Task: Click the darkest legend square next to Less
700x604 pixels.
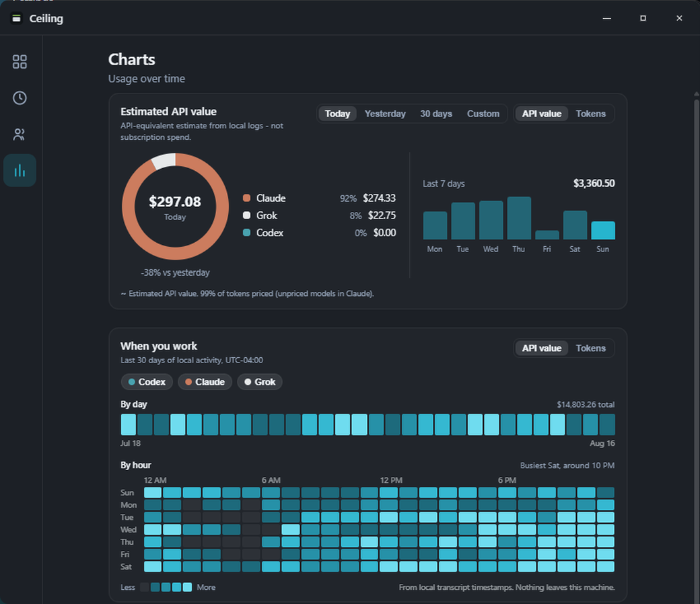Action: [x=145, y=587]
